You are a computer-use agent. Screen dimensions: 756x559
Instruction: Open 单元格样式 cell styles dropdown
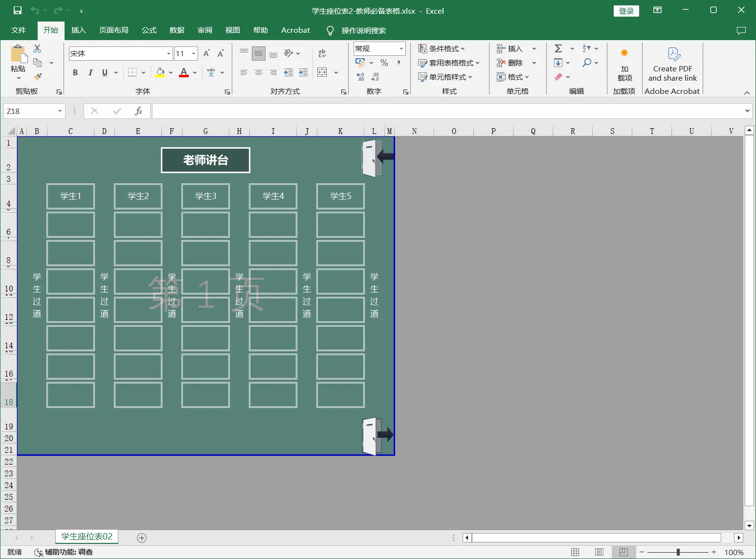click(x=445, y=77)
